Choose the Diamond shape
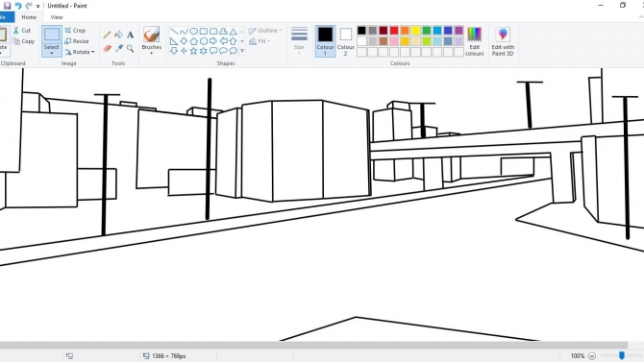The width and height of the screenshot is (644, 362). 184,41
